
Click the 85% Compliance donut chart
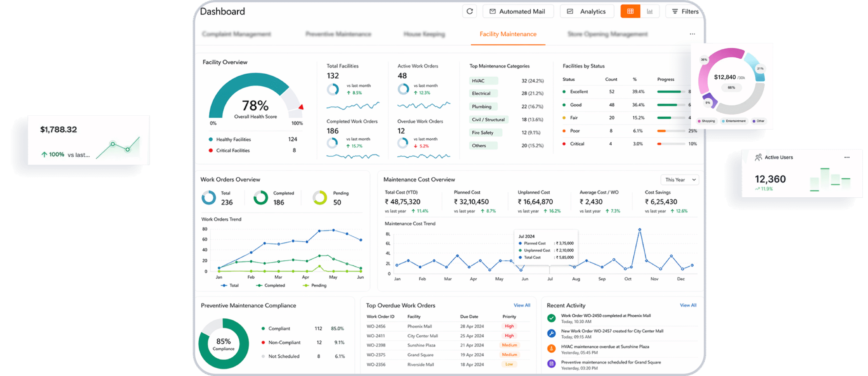pyautogui.click(x=223, y=344)
